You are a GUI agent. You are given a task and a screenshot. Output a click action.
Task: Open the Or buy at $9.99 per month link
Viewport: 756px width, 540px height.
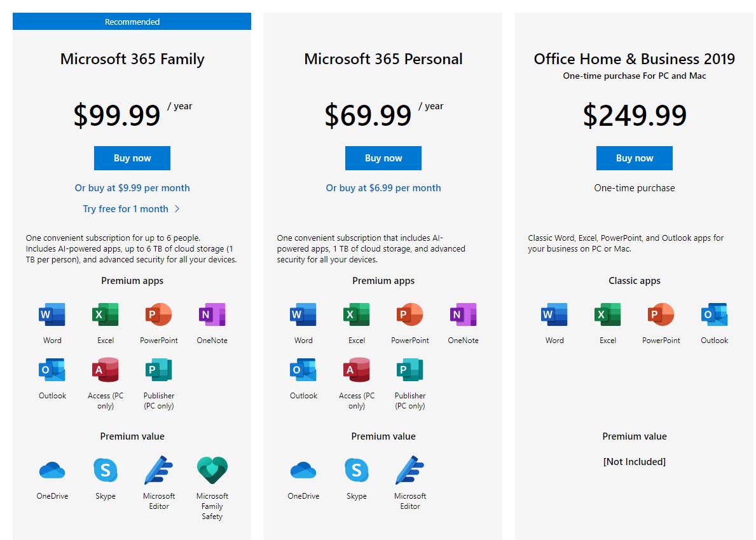pos(132,188)
